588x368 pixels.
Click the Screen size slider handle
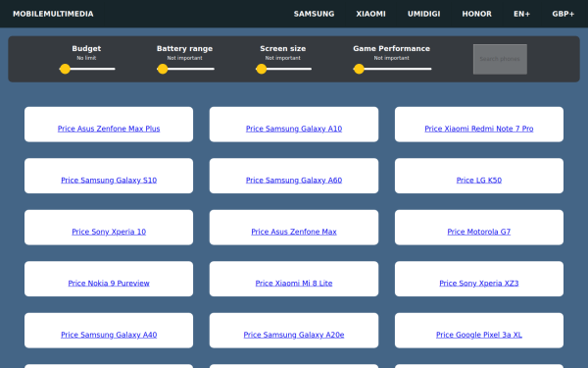[x=262, y=69]
